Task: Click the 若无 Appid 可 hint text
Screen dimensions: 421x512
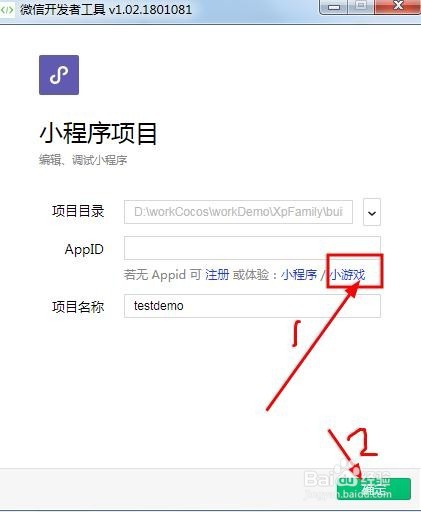Action: pyautogui.click(x=162, y=275)
